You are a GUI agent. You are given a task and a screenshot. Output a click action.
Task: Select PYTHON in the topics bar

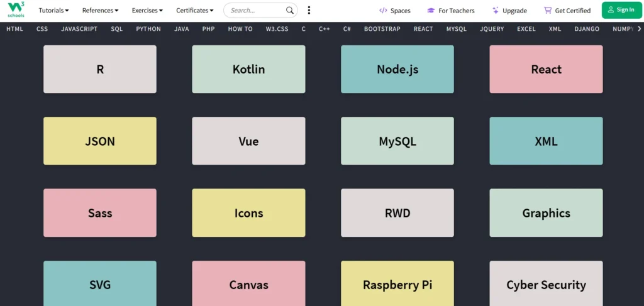148,29
